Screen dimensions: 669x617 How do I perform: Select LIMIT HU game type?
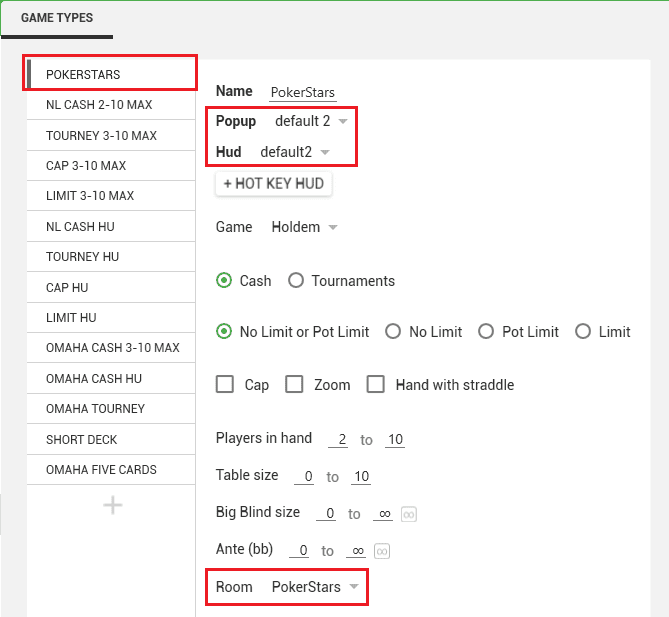point(111,317)
